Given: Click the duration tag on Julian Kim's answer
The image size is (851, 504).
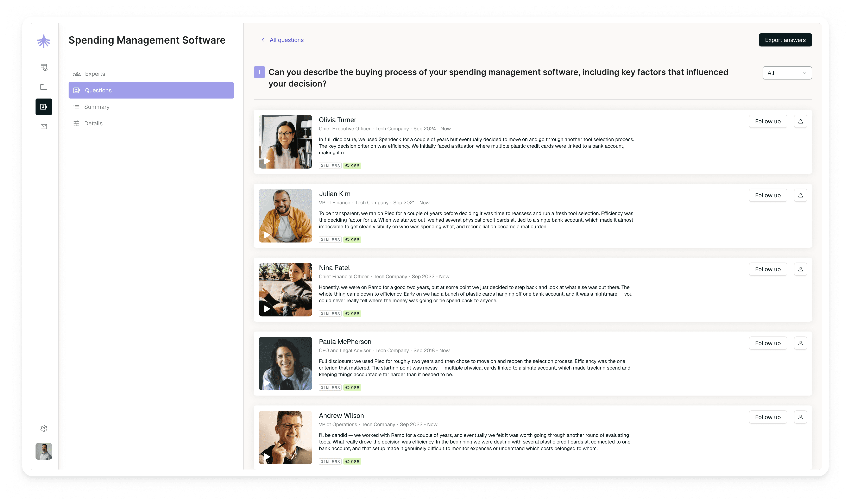Looking at the screenshot, I should pos(330,240).
